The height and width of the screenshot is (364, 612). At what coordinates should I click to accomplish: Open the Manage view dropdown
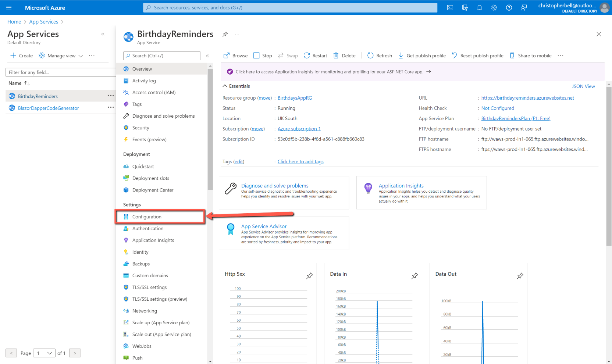(x=61, y=56)
